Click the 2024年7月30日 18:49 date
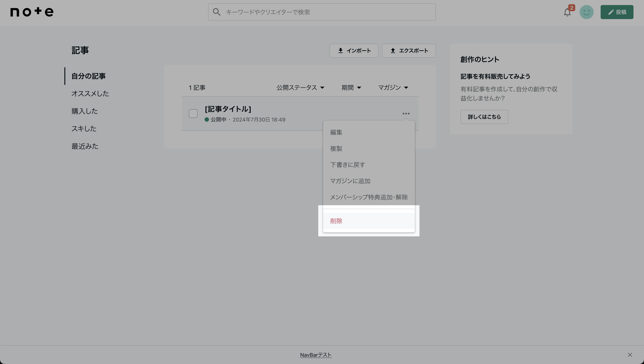This screenshot has width=644, height=364. pyautogui.click(x=259, y=120)
